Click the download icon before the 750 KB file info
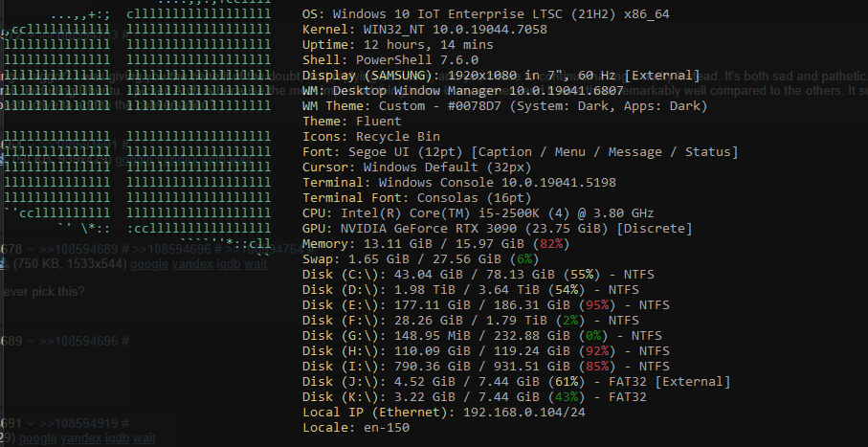The height and width of the screenshot is (447, 868). tap(5, 265)
